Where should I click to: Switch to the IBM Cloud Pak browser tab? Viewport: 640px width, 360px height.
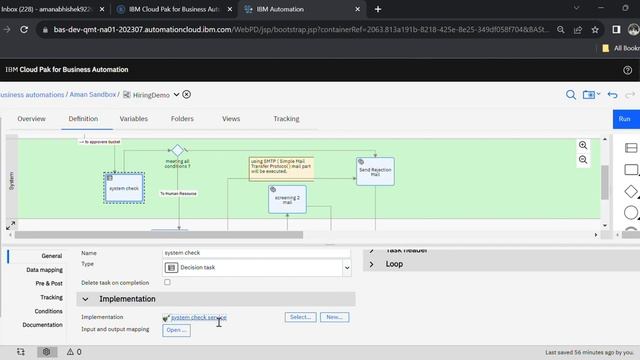tap(175, 9)
